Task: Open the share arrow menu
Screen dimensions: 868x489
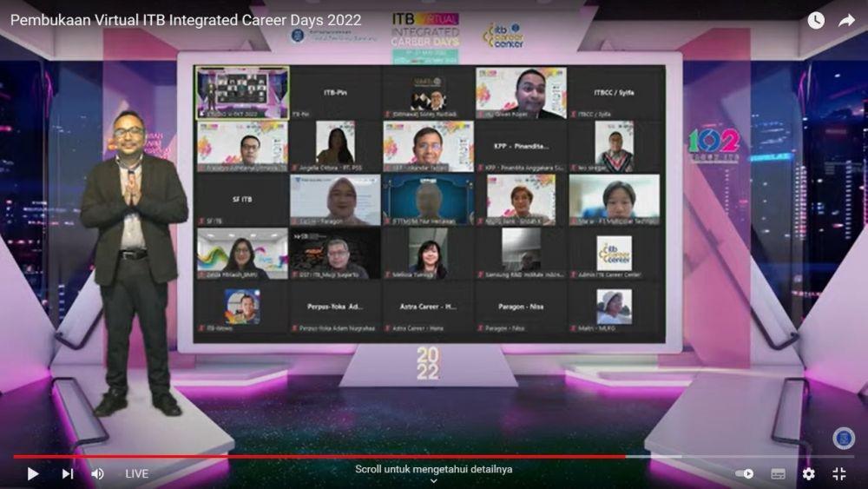Action: click(846, 21)
